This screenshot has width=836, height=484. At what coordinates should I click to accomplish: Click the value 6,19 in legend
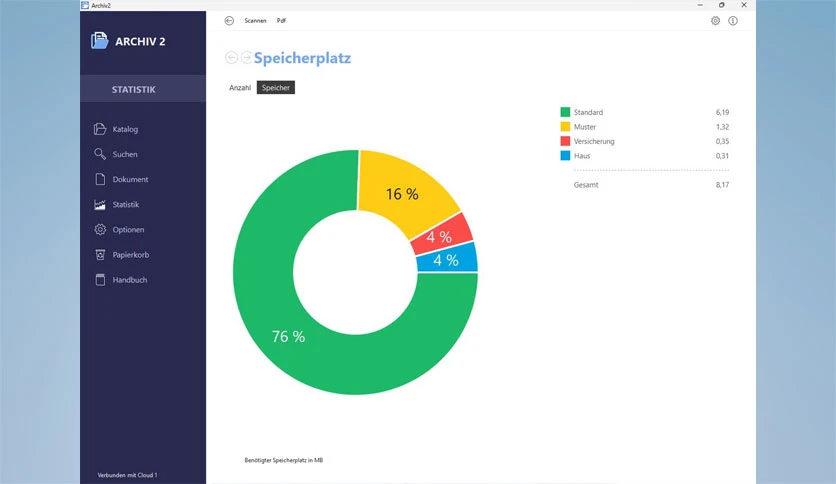pyautogui.click(x=722, y=112)
